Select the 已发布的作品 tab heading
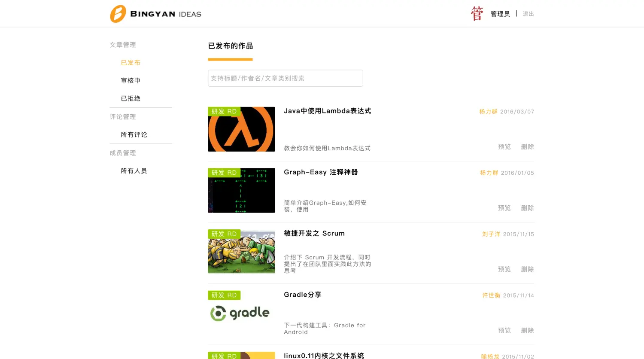Viewport: 644px width, 359px height. point(231,46)
